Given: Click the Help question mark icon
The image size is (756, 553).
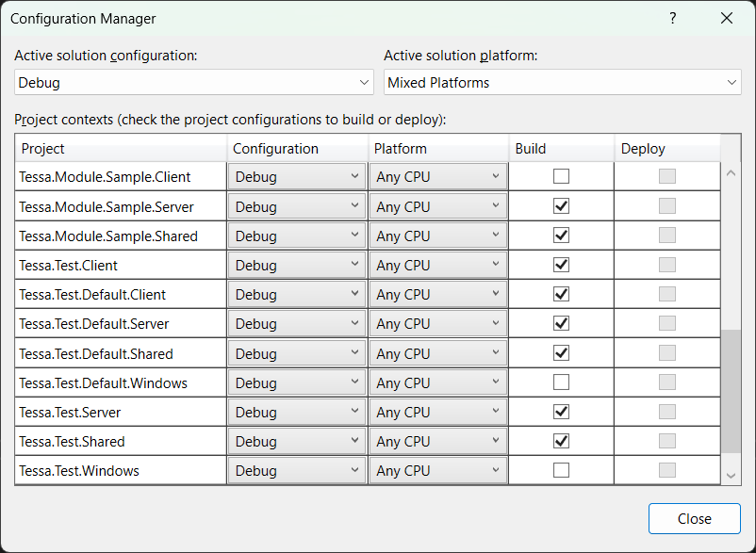Looking at the screenshot, I should (673, 19).
